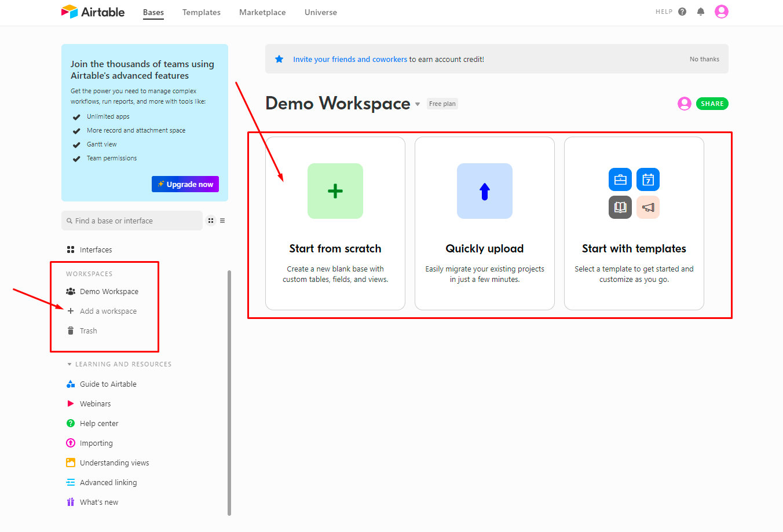Follow Invite your friends and coworkers link
The width and height of the screenshot is (783, 532).
click(x=350, y=59)
